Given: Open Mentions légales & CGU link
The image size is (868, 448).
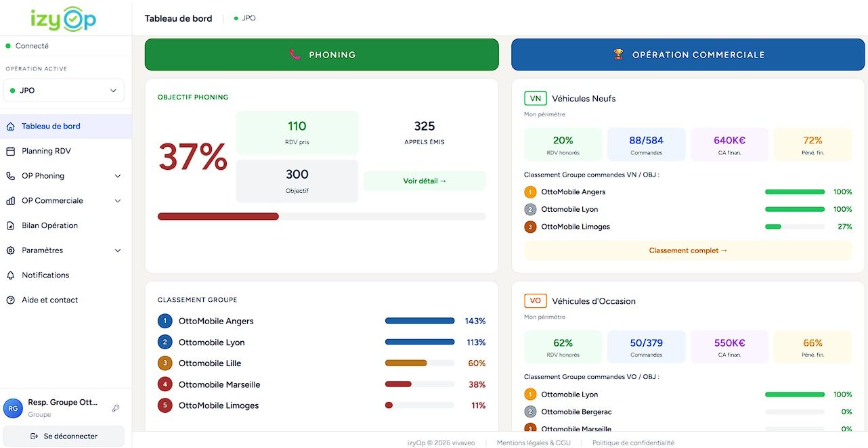Looking at the screenshot, I should (x=534, y=443).
